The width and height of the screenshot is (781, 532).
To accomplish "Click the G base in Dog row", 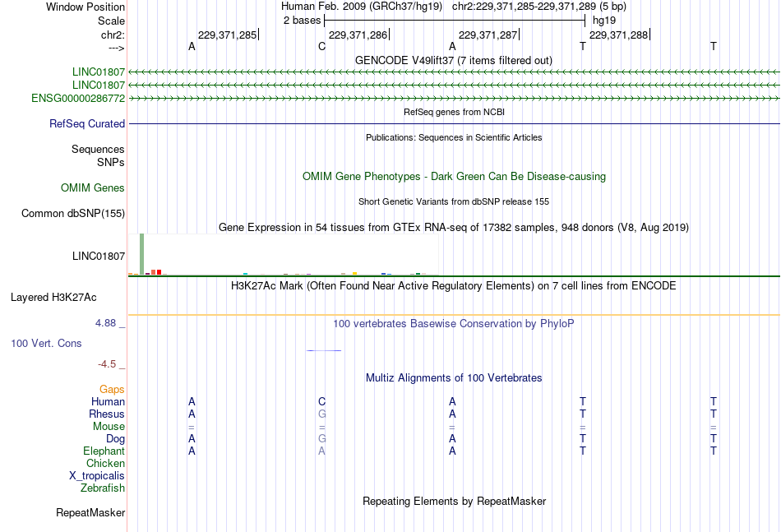I will click(321, 439).
